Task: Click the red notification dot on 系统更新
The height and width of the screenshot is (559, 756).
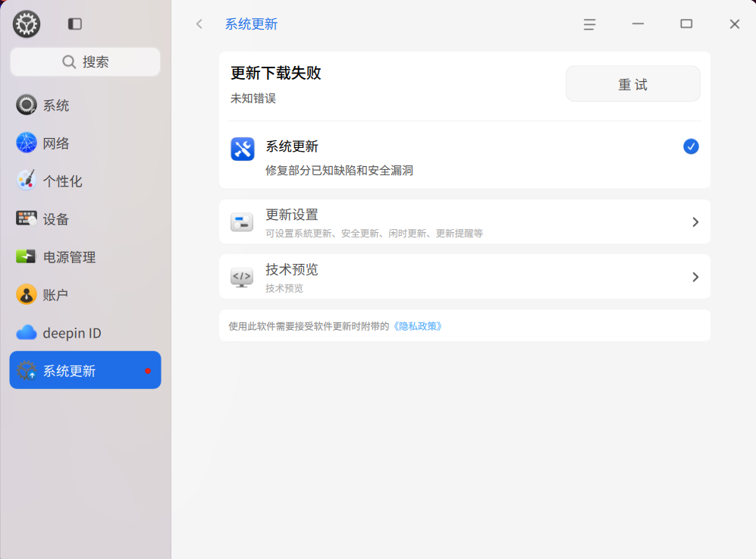Action: [148, 370]
